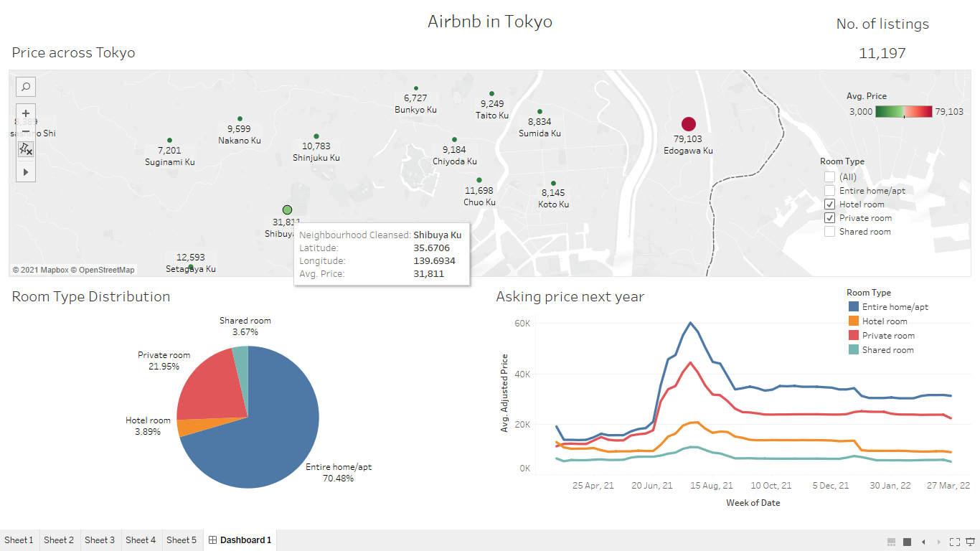Screen dimensions: 980x551
Task: Click the new dashboard grid icon on Dashboard 1 tab
Action: (x=212, y=540)
